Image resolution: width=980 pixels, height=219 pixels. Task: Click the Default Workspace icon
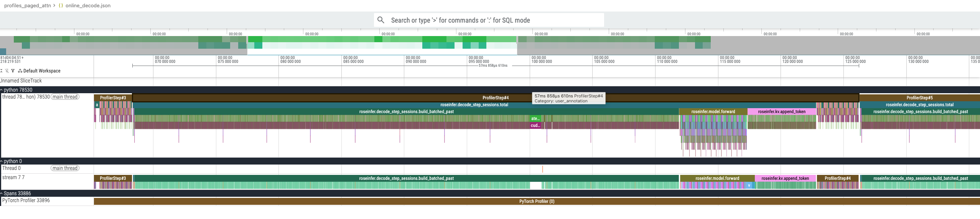click(20, 71)
